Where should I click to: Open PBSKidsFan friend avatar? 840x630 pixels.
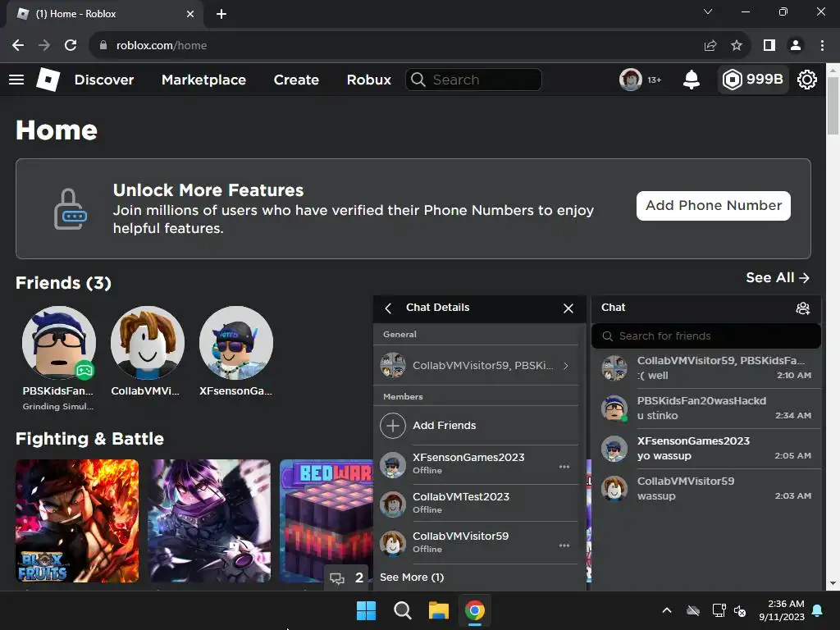59,343
